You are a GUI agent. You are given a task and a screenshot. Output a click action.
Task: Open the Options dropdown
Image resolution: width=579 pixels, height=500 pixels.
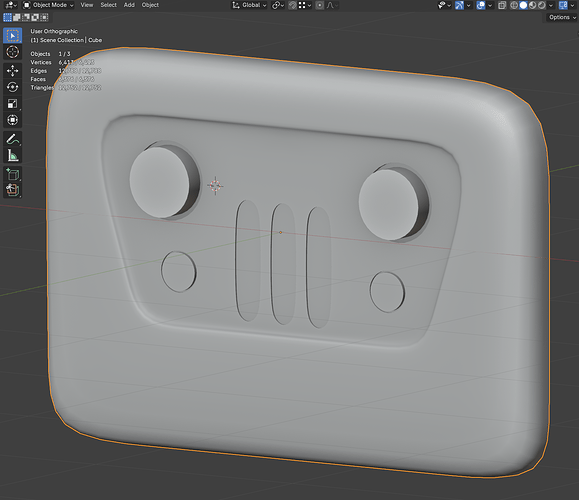pos(562,17)
